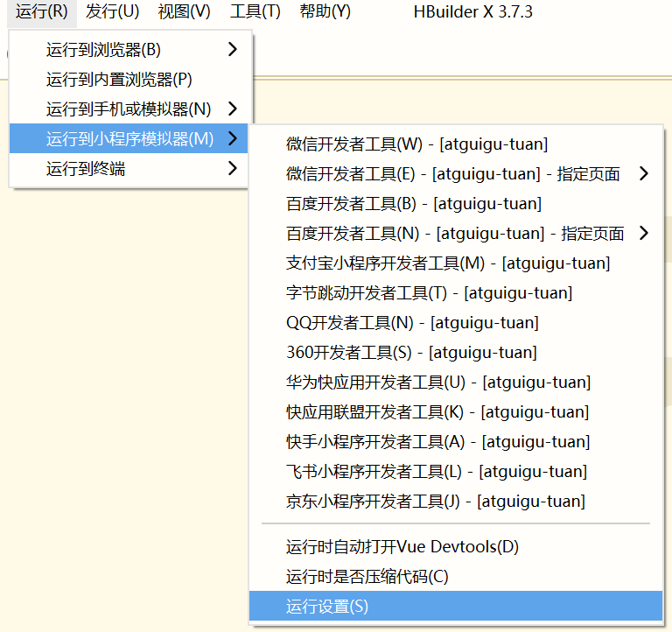Expand 运行到浏览器(B) submenu
The height and width of the screenshot is (632, 672).
[131, 50]
